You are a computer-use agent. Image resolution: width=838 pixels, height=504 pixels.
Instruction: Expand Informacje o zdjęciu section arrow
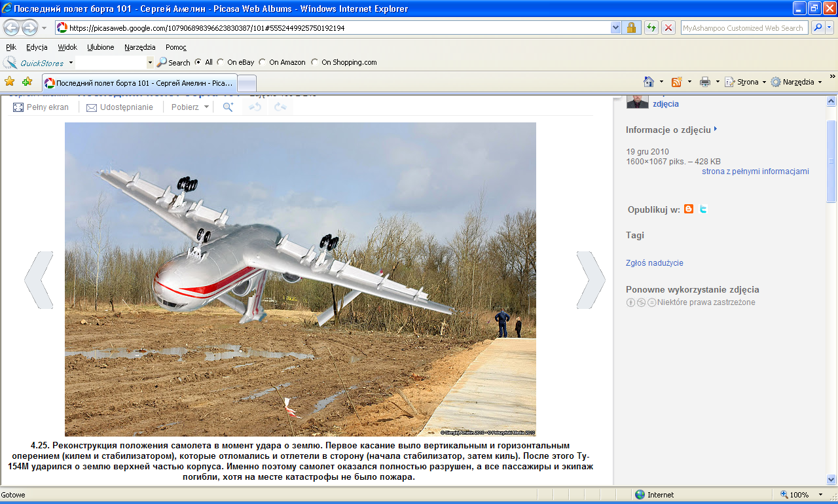pyautogui.click(x=716, y=129)
